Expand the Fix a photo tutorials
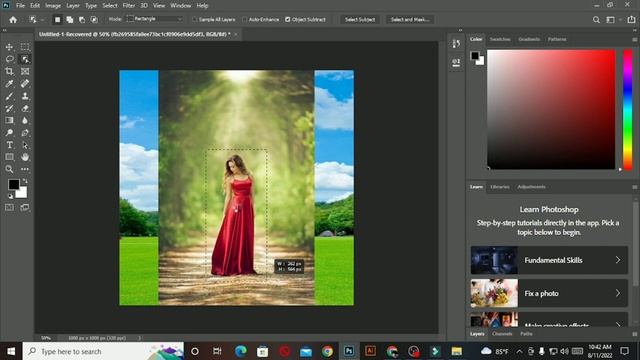Viewport: 640px width, 360px height. point(549,293)
